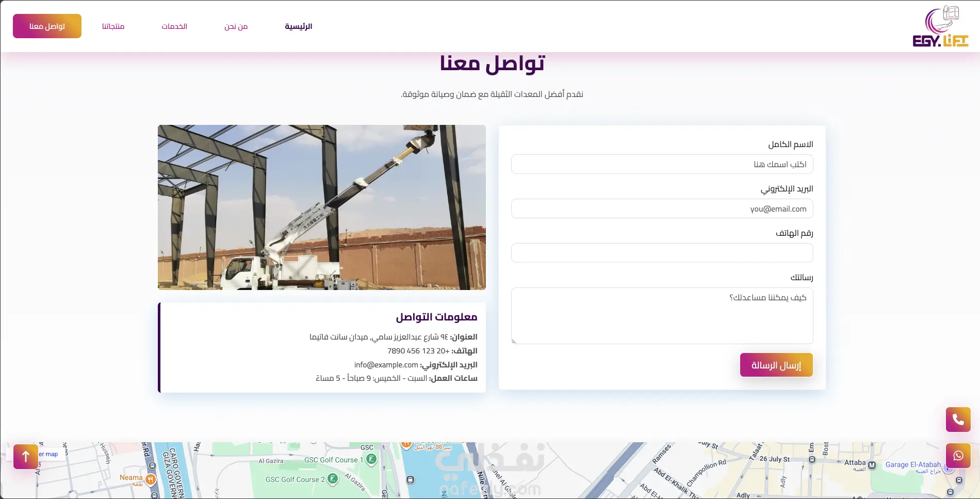The width and height of the screenshot is (980, 499).
Task: Select the GSC Golf Course 1 map marker
Action: click(x=371, y=459)
